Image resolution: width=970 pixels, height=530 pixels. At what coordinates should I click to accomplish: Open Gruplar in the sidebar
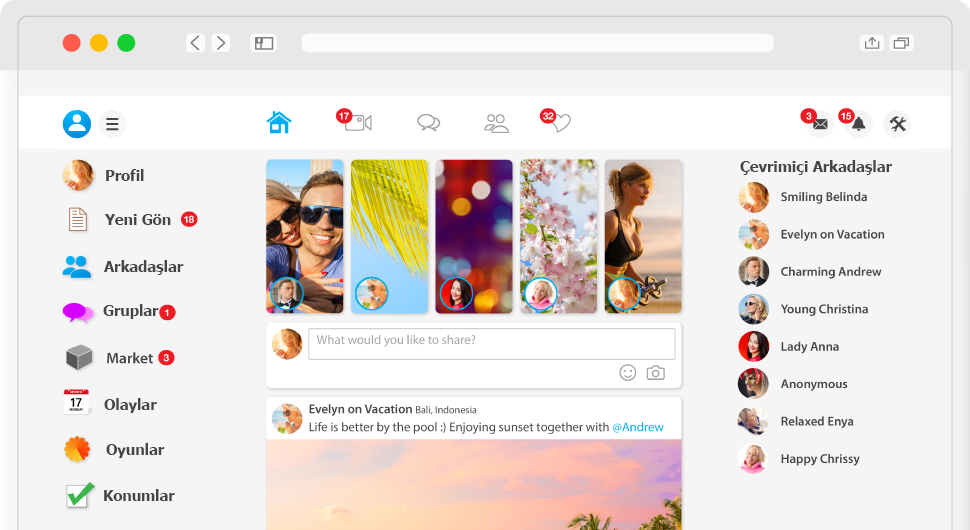pyautogui.click(x=130, y=311)
